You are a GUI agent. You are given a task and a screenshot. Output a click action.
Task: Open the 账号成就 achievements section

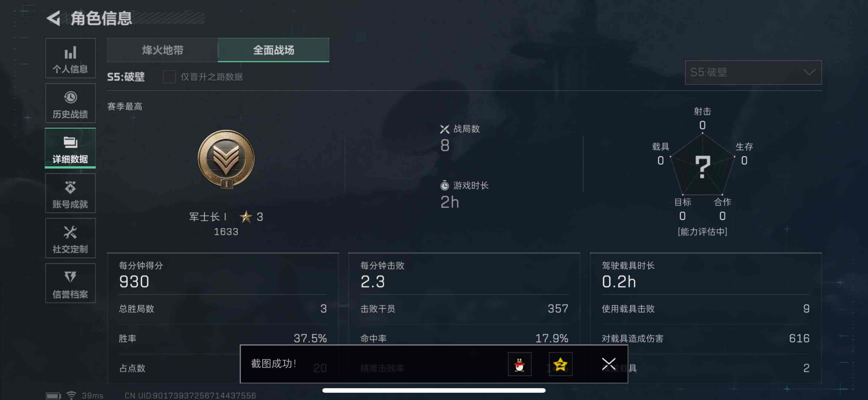pos(71,193)
